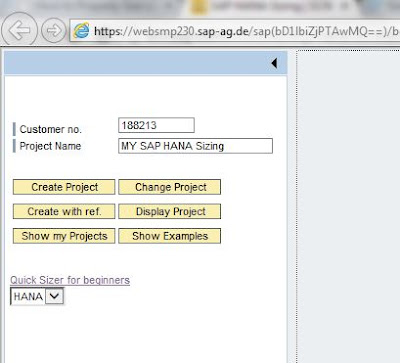Click the Customer no. label
The width and height of the screenshot is (400, 363).
pos(50,129)
